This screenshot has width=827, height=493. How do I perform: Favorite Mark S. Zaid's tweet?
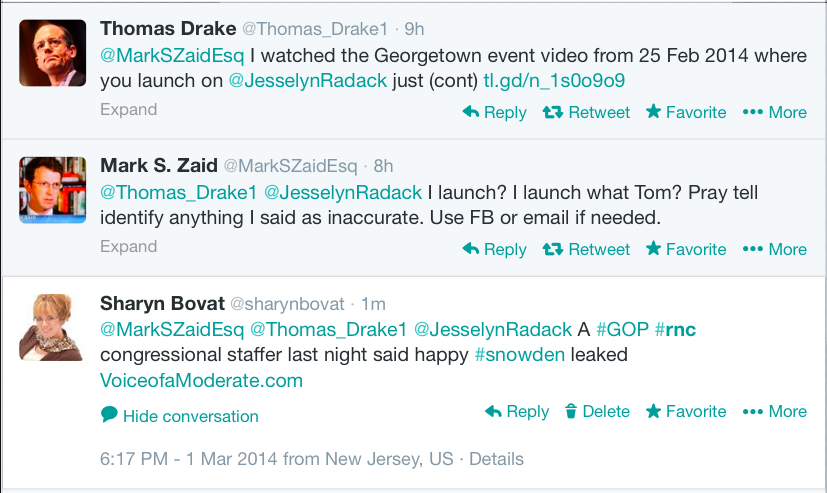click(x=686, y=249)
